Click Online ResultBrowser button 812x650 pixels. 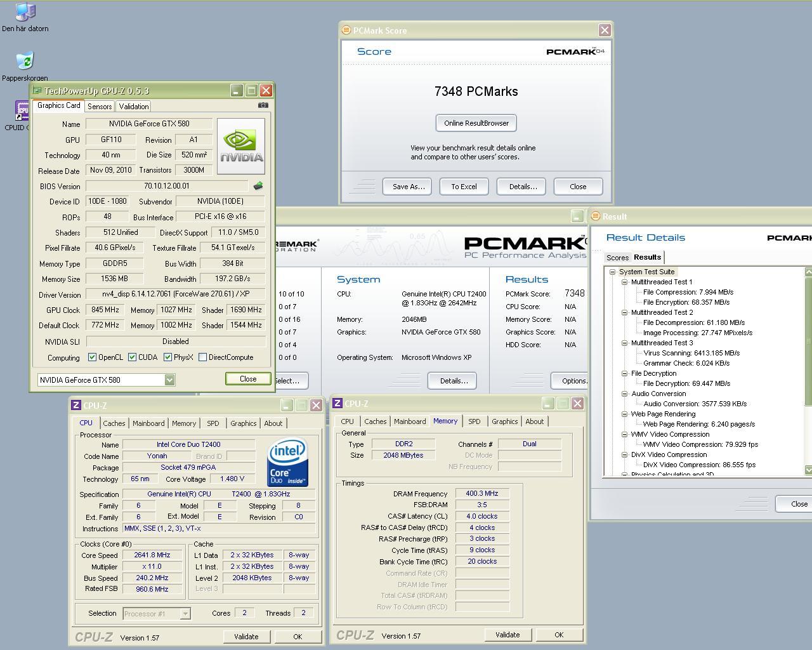(x=476, y=123)
